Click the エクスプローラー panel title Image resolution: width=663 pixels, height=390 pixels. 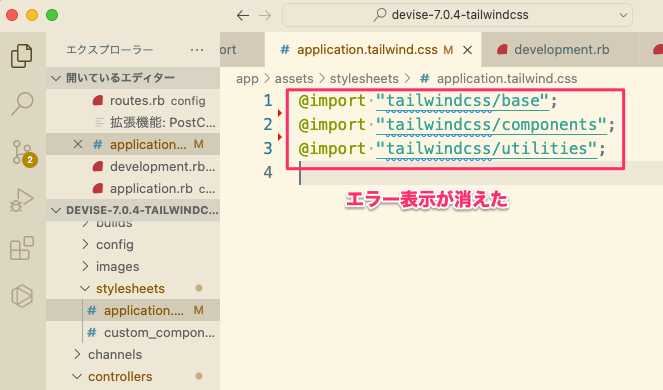point(110,50)
